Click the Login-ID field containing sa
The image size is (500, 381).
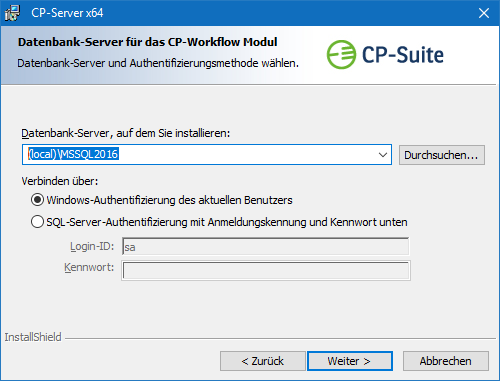click(x=266, y=247)
